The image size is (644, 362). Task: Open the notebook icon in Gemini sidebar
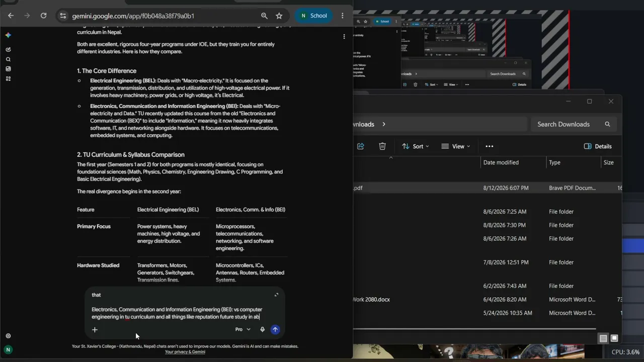click(8, 69)
